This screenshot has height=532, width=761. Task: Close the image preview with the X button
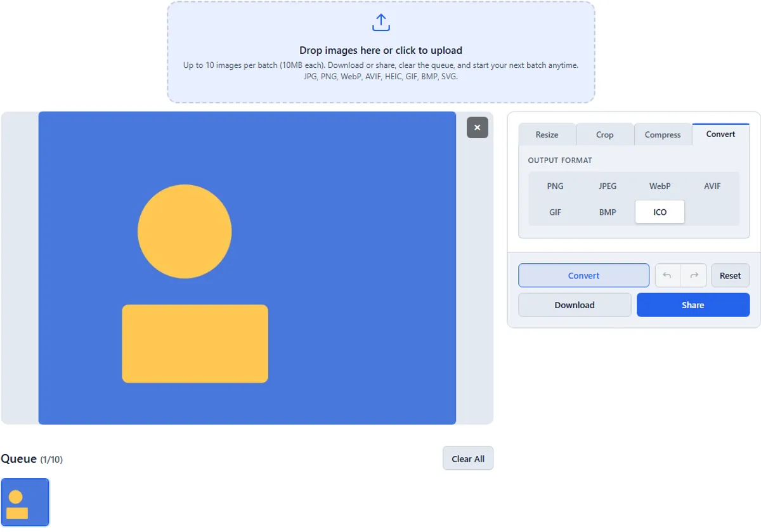(478, 127)
